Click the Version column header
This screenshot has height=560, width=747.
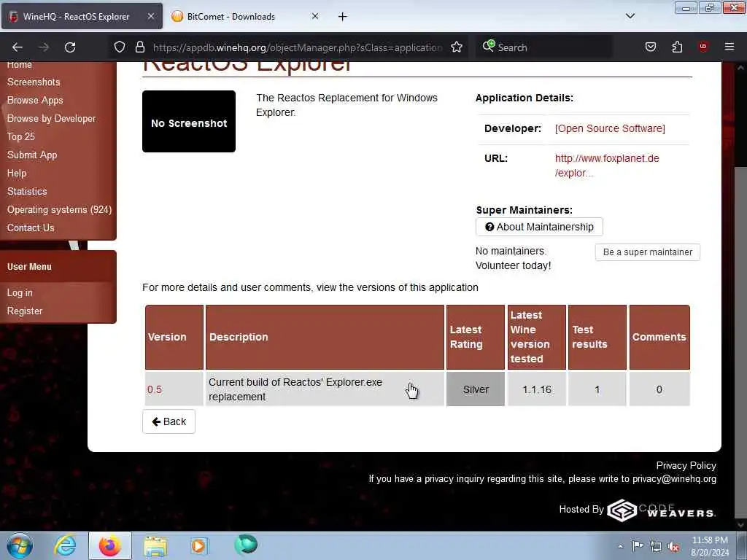174,337
